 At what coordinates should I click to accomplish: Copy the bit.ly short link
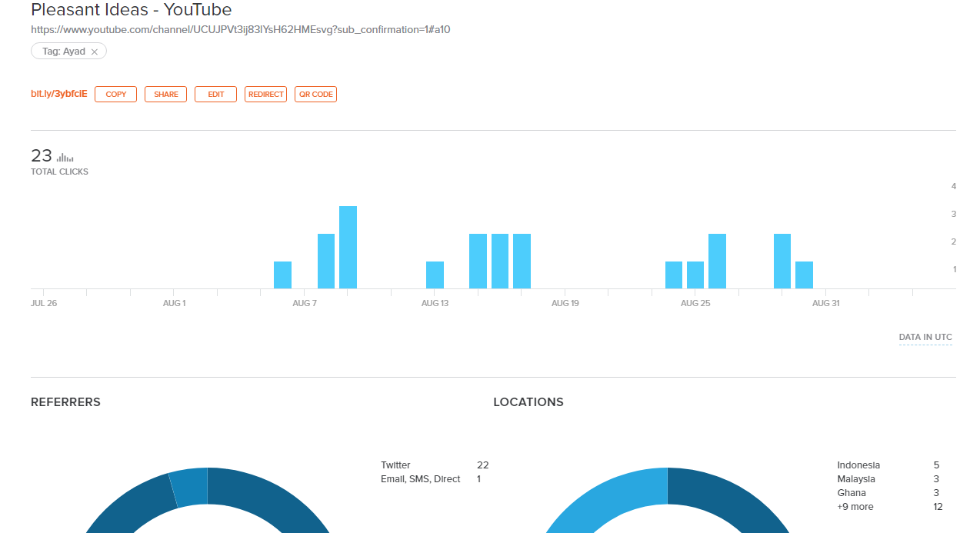tap(115, 94)
